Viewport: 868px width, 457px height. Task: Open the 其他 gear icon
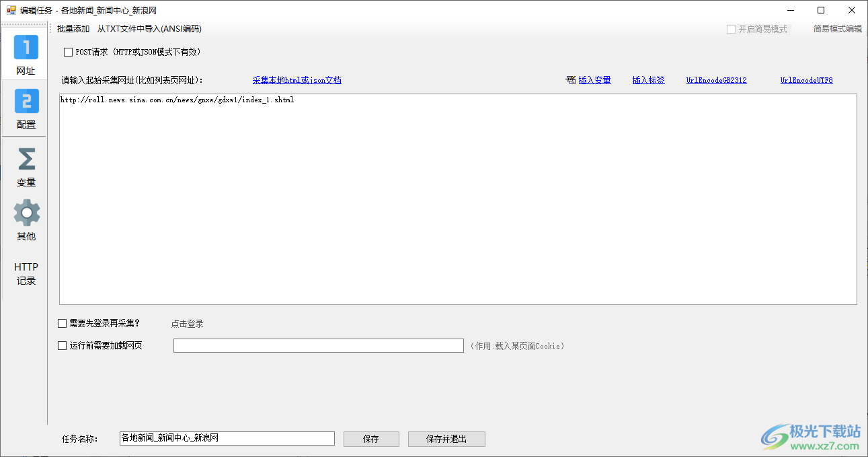click(26, 213)
